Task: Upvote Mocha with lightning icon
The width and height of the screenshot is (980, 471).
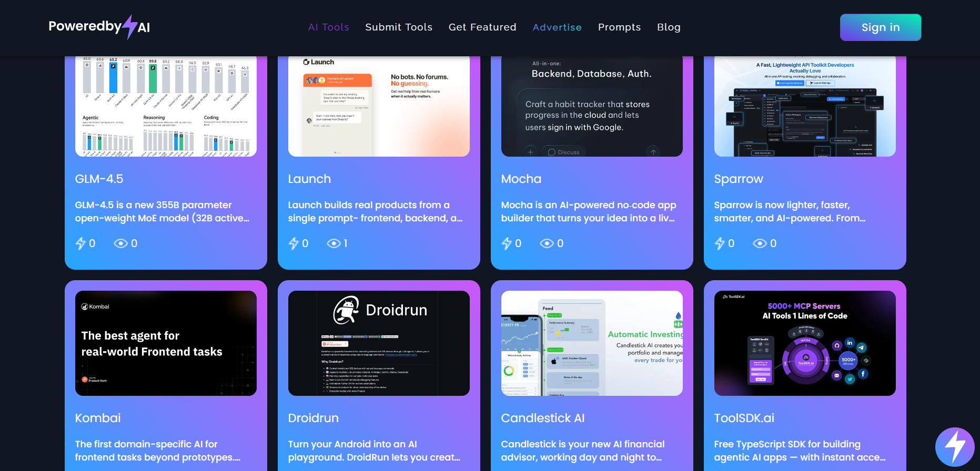Action: point(507,243)
